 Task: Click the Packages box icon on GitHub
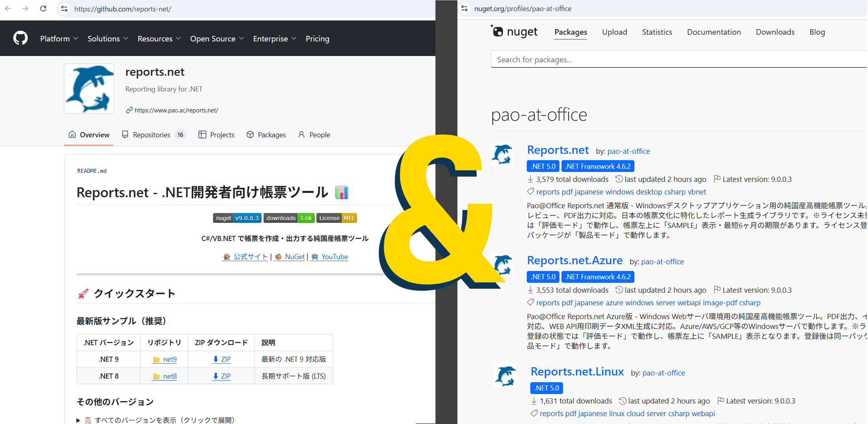click(250, 134)
